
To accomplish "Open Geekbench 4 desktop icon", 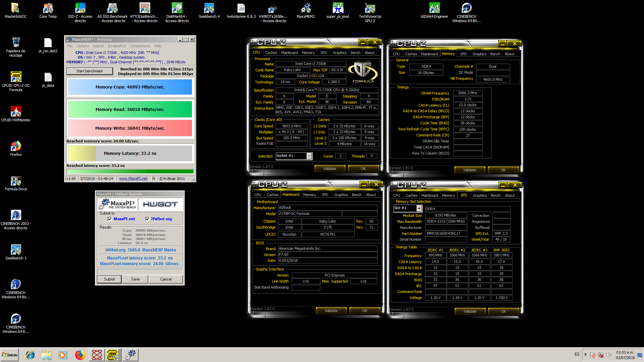I will 209,11.
